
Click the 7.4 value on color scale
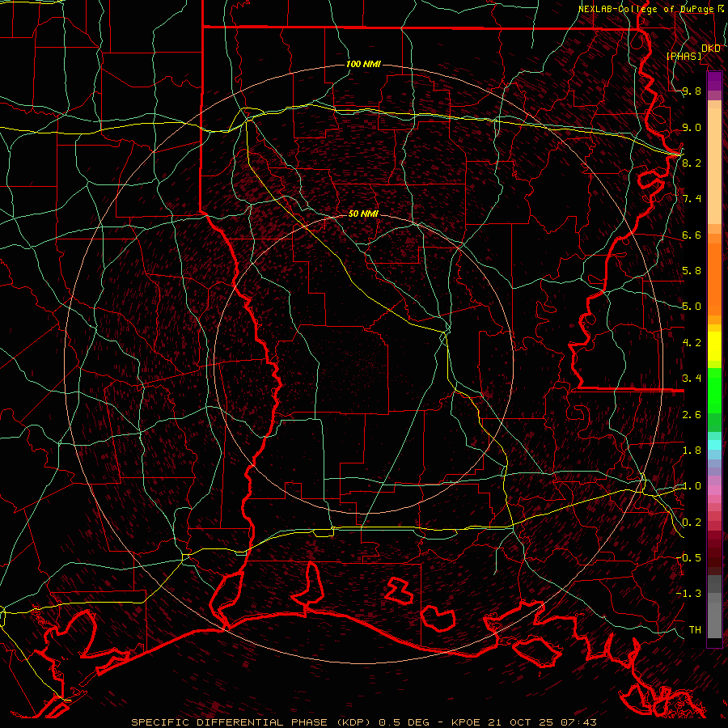click(x=692, y=199)
